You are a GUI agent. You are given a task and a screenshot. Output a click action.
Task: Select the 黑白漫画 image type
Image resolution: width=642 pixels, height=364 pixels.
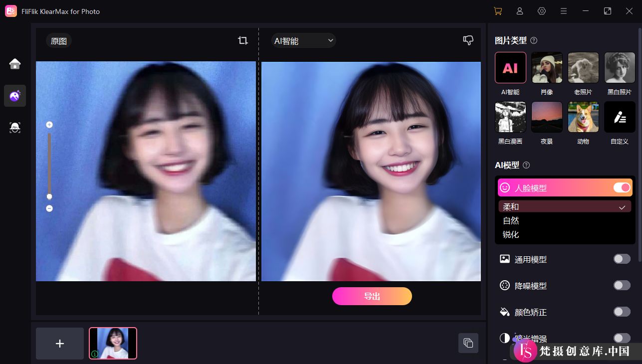click(x=510, y=117)
